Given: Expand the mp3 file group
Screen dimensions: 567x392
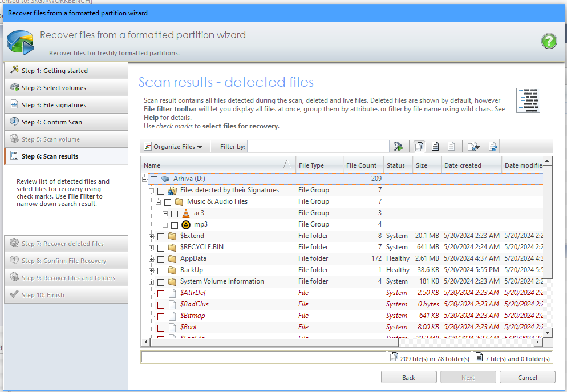Looking at the screenshot, I should coord(165,225).
